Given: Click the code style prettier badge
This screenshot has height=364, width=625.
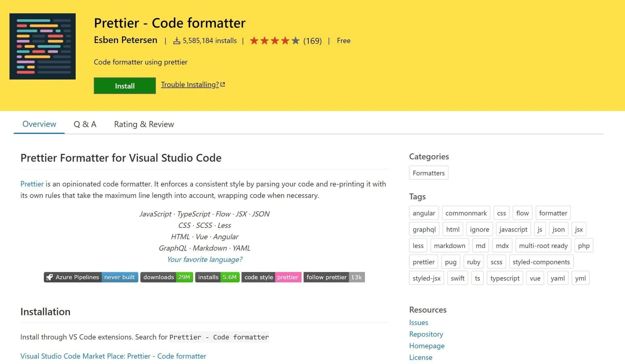Looking at the screenshot, I should pyautogui.click(x=271, y=277).
